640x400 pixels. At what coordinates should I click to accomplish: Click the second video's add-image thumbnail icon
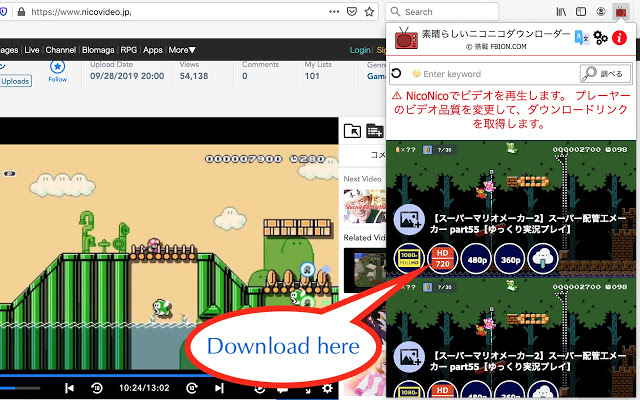pos(409,356)
